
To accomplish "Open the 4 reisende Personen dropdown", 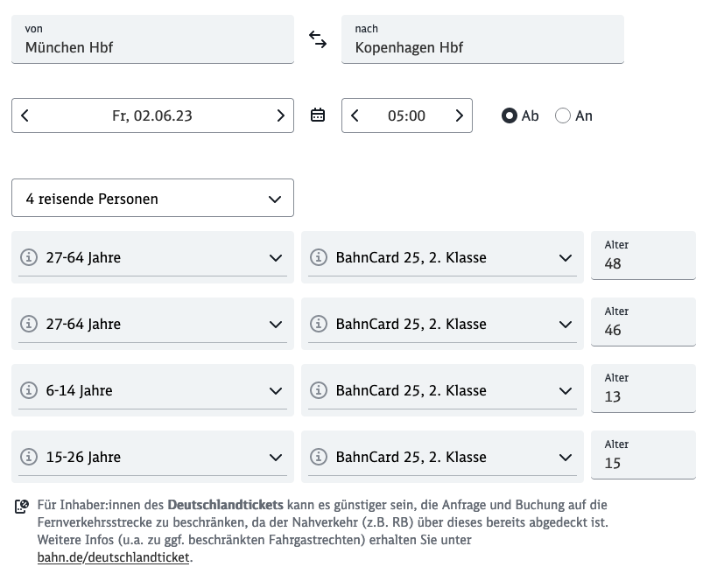I will pyautogui.click(x=152, y=199).
